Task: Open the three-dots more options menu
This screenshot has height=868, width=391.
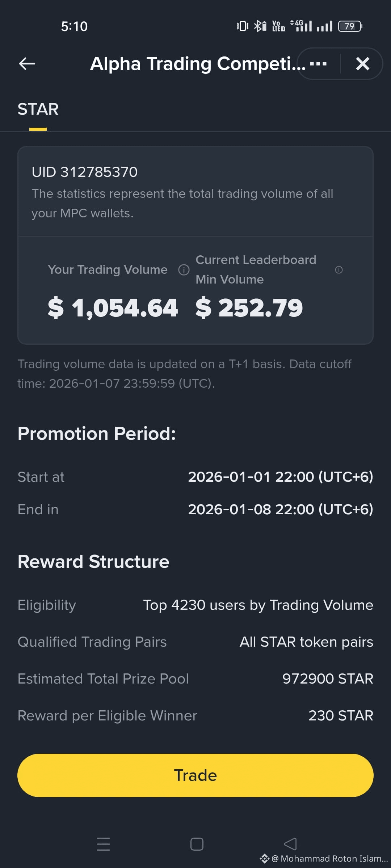Action: [x=318, y=64]
